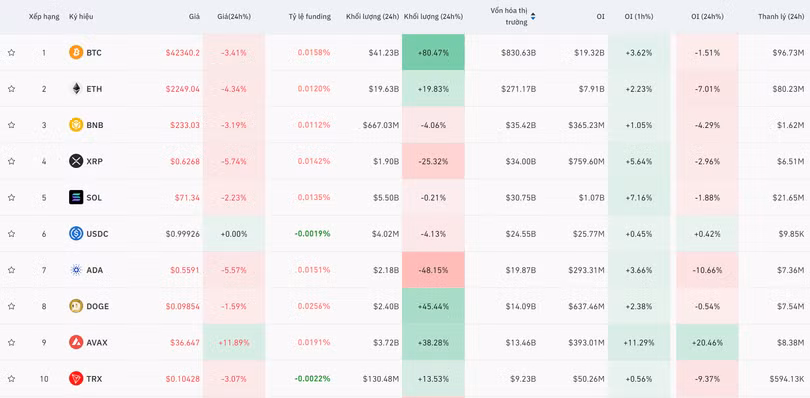Star BNB as a favorite
Screen dimensions: 810x398
click(11, 125)
